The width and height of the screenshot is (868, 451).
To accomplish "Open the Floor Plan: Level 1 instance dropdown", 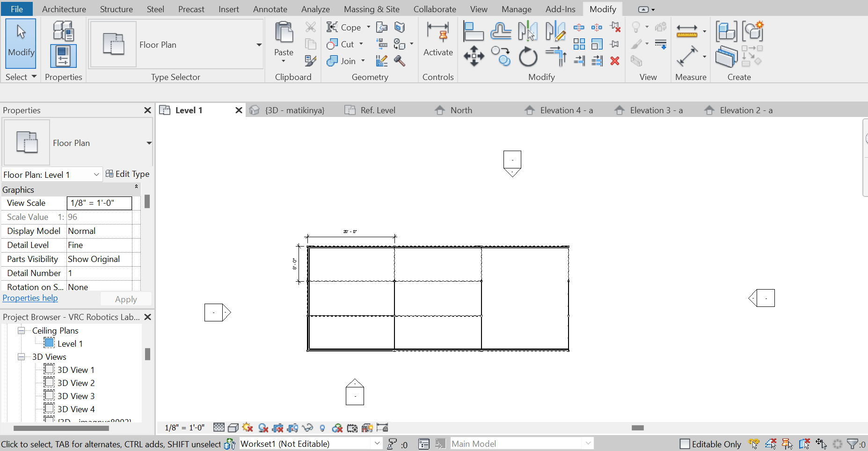I will click(x=96, y=175).
